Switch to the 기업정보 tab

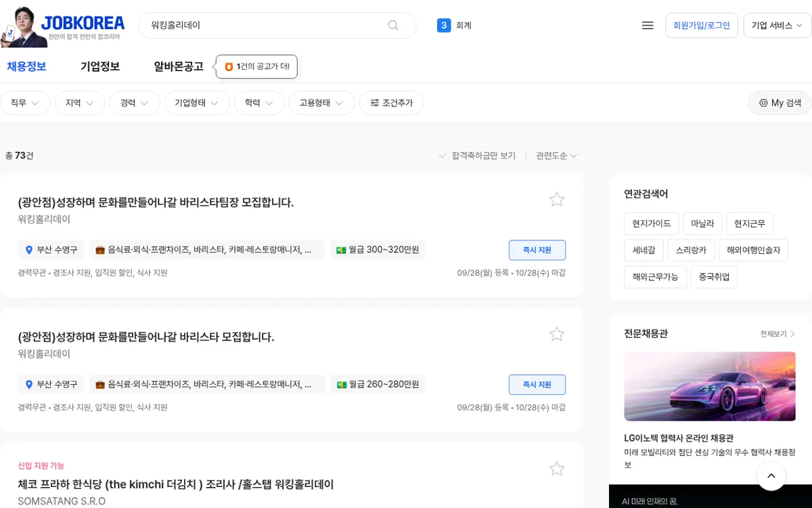pos(100,66)
